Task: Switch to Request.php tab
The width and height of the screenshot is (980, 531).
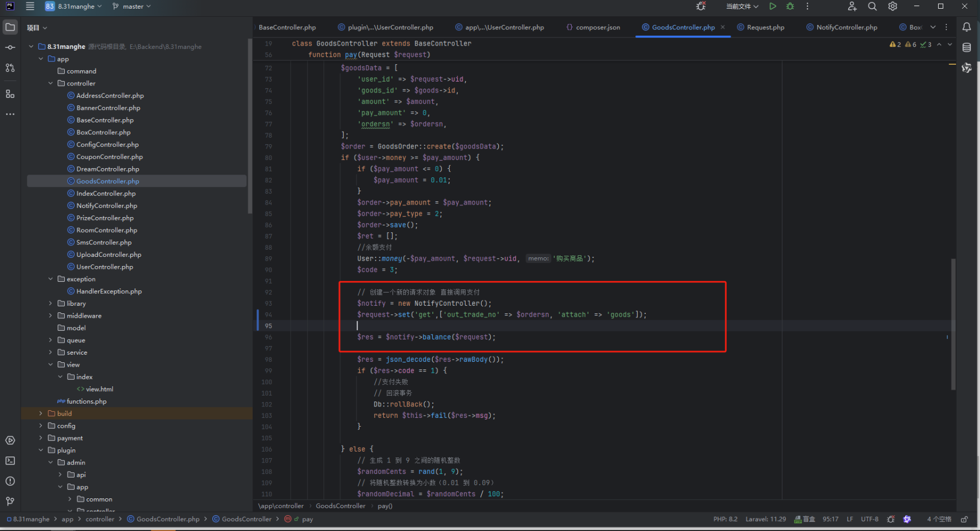Action: (761, 27)
